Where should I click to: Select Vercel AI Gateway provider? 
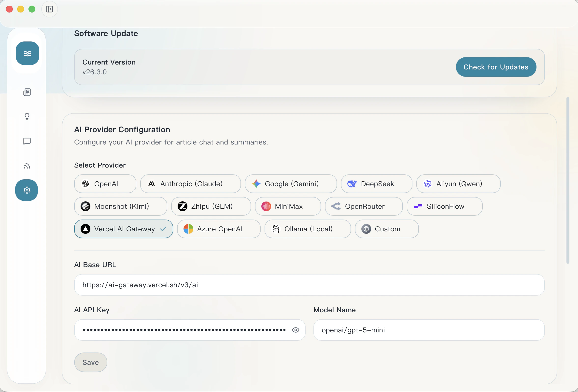tap(123, 229)
